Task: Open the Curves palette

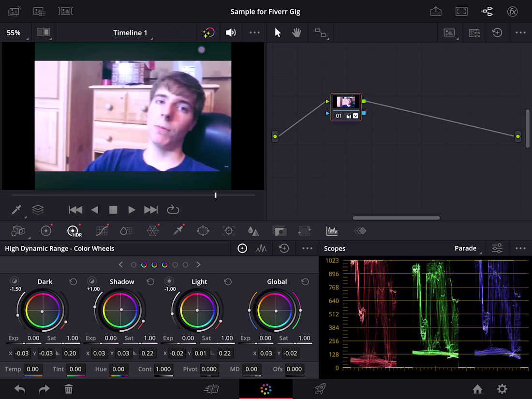Action: click(102, 231)
